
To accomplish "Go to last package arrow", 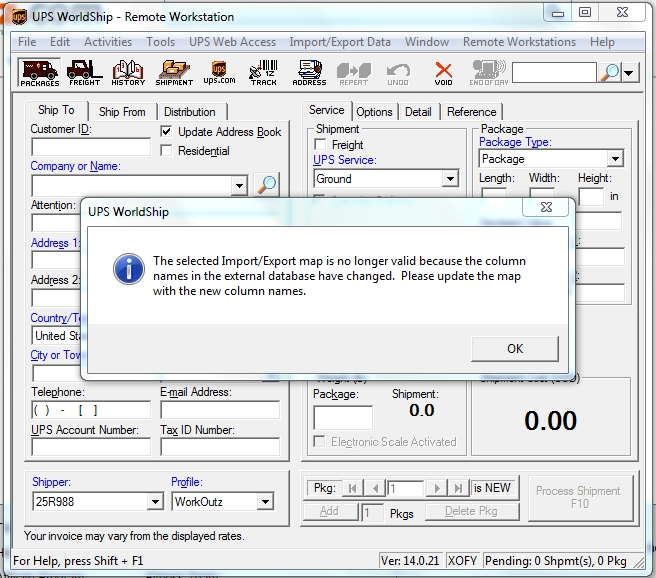I will tap(458, 488).
